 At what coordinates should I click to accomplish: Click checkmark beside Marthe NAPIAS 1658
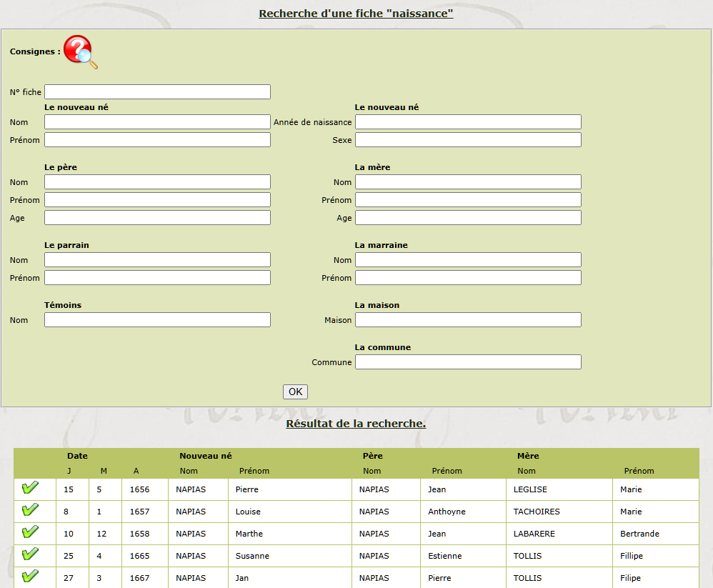pos(30,533)
